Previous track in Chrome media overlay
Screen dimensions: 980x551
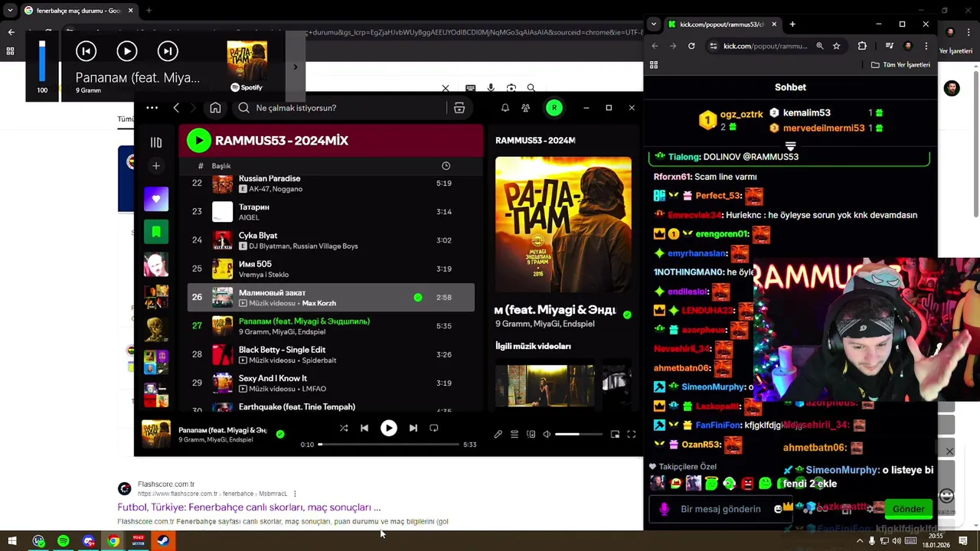click(x=86, y=51)
